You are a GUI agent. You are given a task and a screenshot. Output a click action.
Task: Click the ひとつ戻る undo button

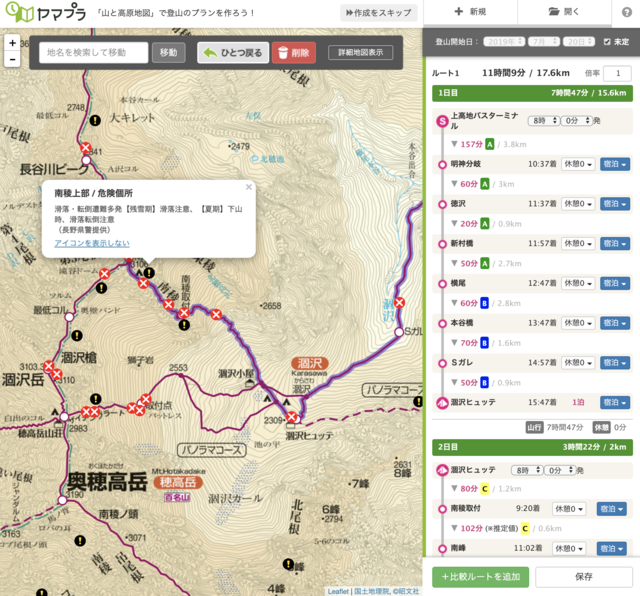click(x=232, y=53)
